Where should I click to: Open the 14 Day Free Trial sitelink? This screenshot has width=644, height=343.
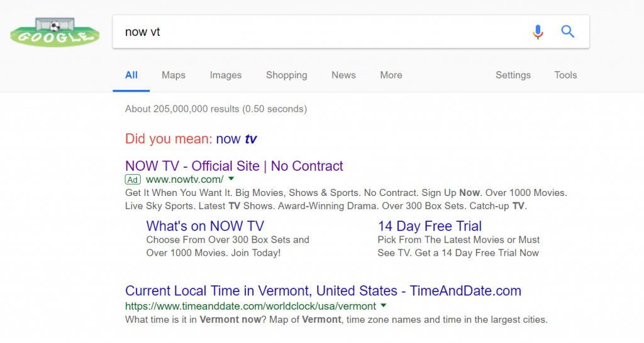[x=430, y=226]
